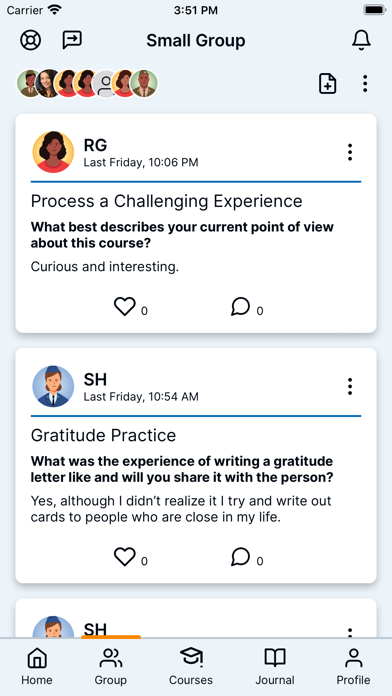Like RG's Challenging Experience post
Screen dimensions: 392x696
click(x=125, y=307)
